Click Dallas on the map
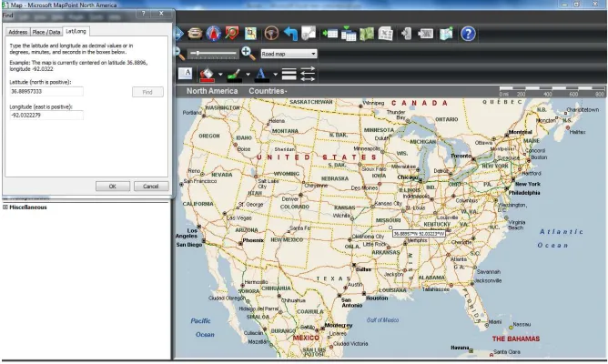608x364 pixels. tap(363, 269)
